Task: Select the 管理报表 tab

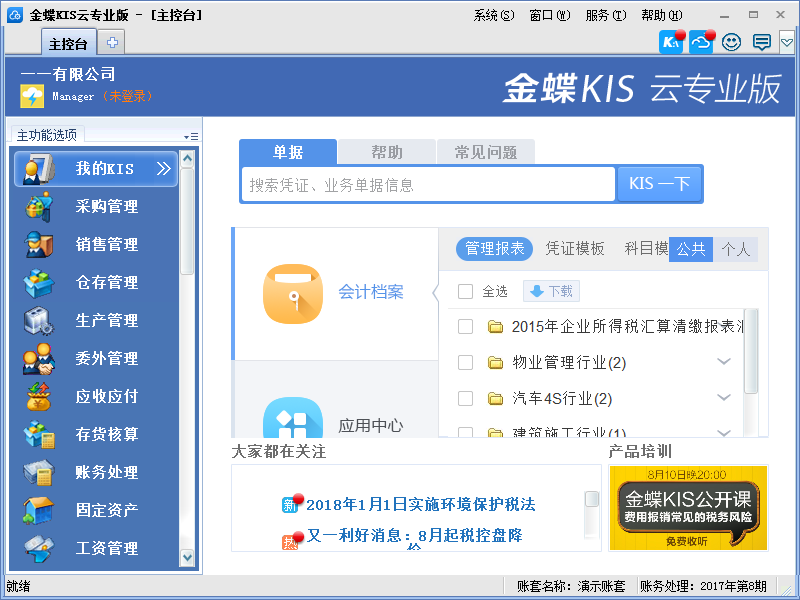Action: 494,249
